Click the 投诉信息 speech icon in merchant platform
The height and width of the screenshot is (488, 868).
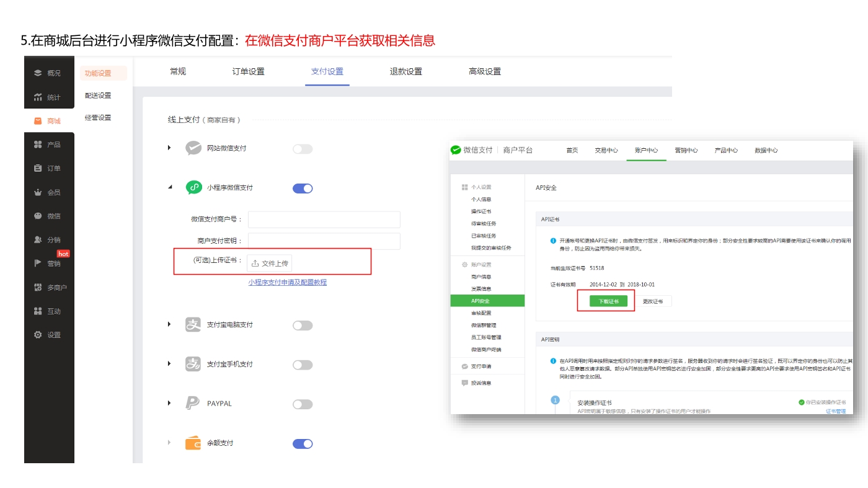pyautogui.click(x=464, y=383)
